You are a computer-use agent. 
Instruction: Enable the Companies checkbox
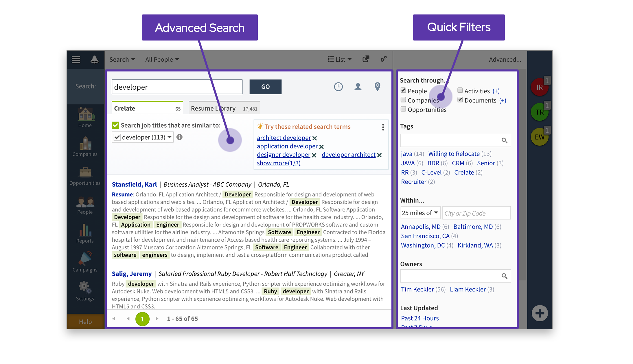click(403, 100)
